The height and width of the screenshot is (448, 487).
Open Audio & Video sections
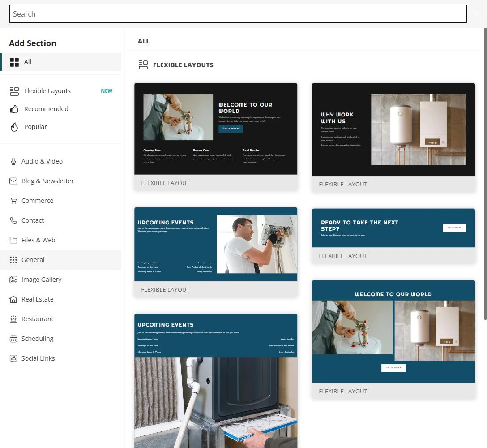pyautogui.click(x=61, y=161)
